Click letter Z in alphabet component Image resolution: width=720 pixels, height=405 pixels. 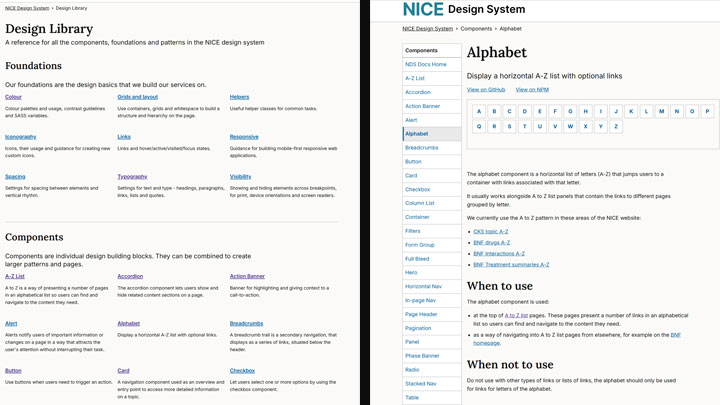(616, 126)
